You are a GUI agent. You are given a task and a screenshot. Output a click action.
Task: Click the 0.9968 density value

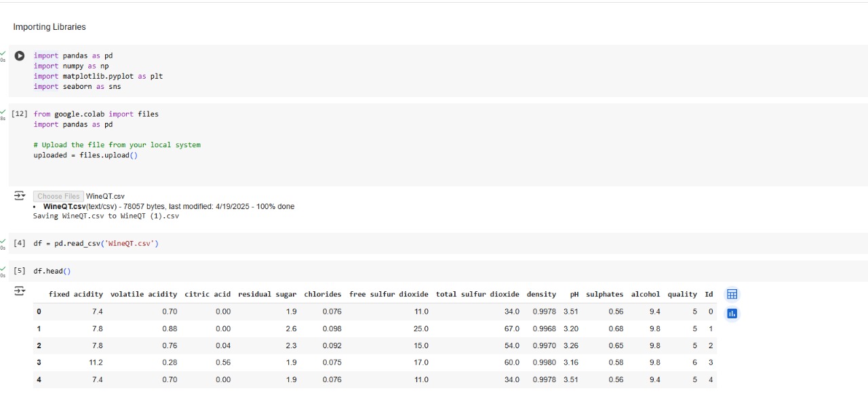click(x=544, y=329)
